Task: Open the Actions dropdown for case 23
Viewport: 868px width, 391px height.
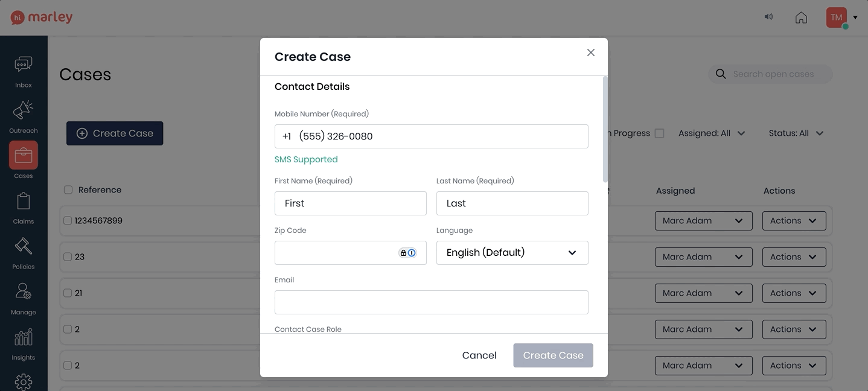Action: click(794, 256)
